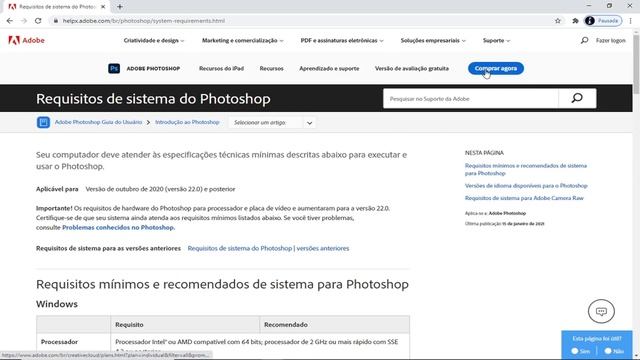The image size is (640, 360).
Task: Go to Requisitos para Adobe Camera Raw link
Action: click(x=524, y=198)
